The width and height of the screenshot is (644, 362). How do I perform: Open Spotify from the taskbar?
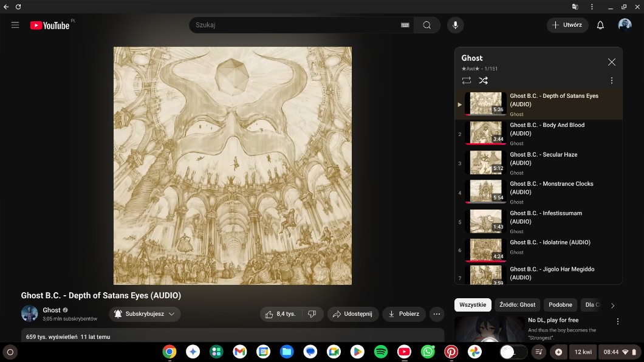click(381, 352)
